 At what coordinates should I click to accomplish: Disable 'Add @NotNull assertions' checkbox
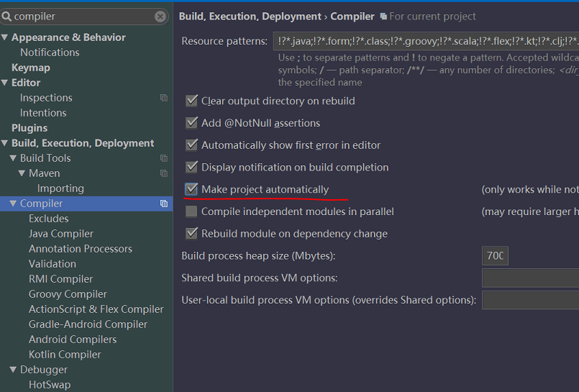[191, 123]
